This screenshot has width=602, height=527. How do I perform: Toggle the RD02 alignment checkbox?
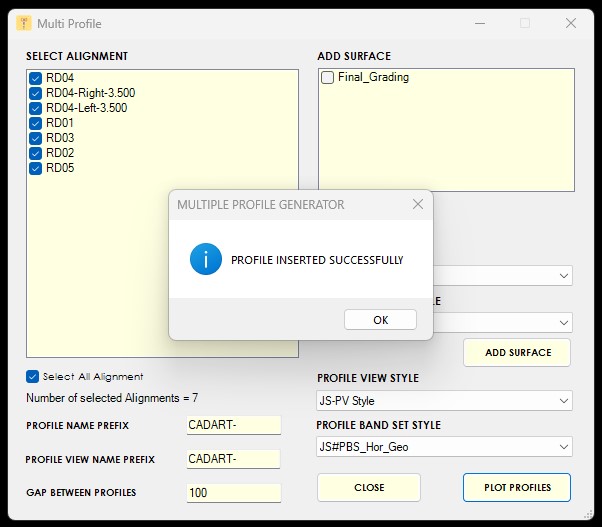click(35, 153)
